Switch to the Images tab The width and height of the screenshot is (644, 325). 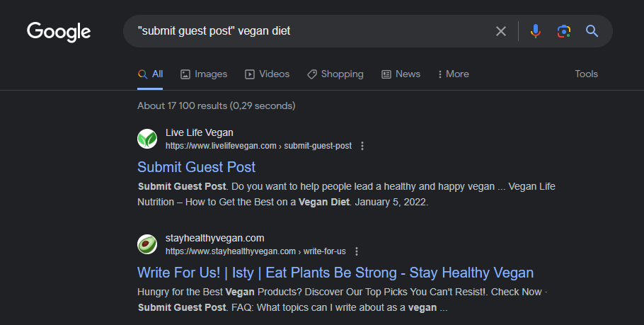click(x=204, y=74)
